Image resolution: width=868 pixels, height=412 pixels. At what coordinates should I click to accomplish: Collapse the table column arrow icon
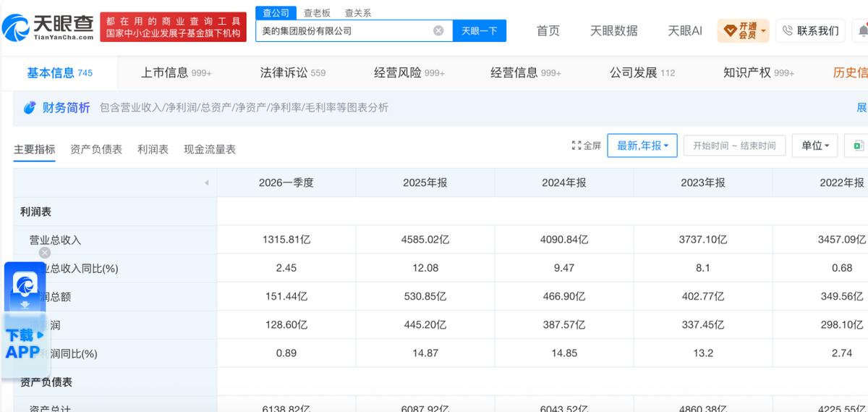206,182
